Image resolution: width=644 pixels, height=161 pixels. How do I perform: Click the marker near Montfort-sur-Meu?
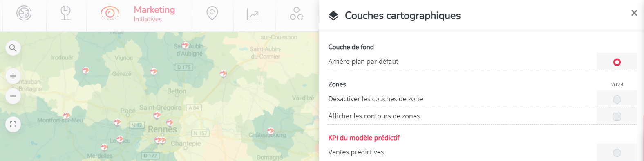(x=66, y=116)
